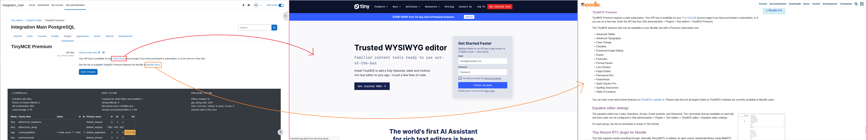The image size is (868, 140).
Task: Open the notifications bell in Moodle navbar
Action: point(243,5)
